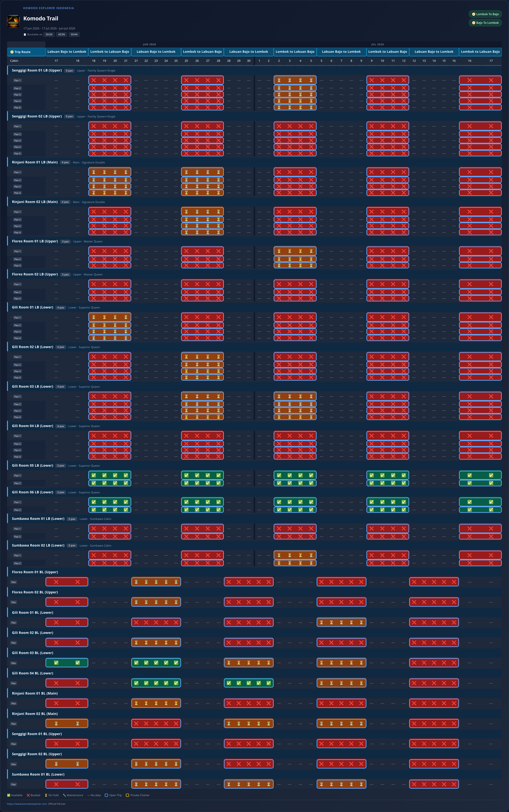Click the Cabin column header cell

[26, 61]
